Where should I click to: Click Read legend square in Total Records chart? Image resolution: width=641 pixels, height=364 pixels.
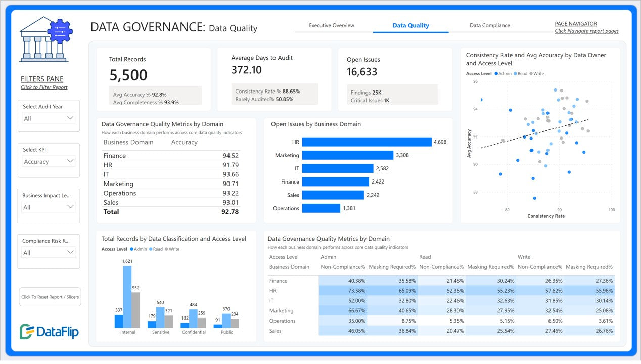pos(151,249)
